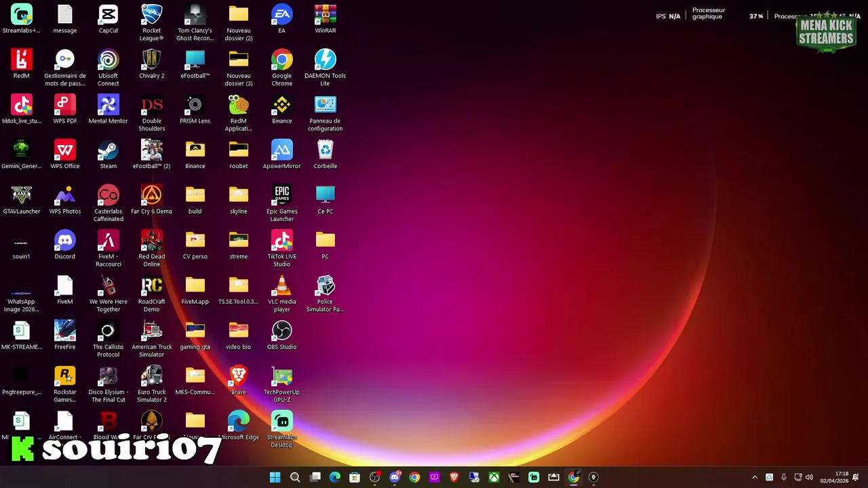Open Task View in the taskbar
868x488 pixels.
315,477
